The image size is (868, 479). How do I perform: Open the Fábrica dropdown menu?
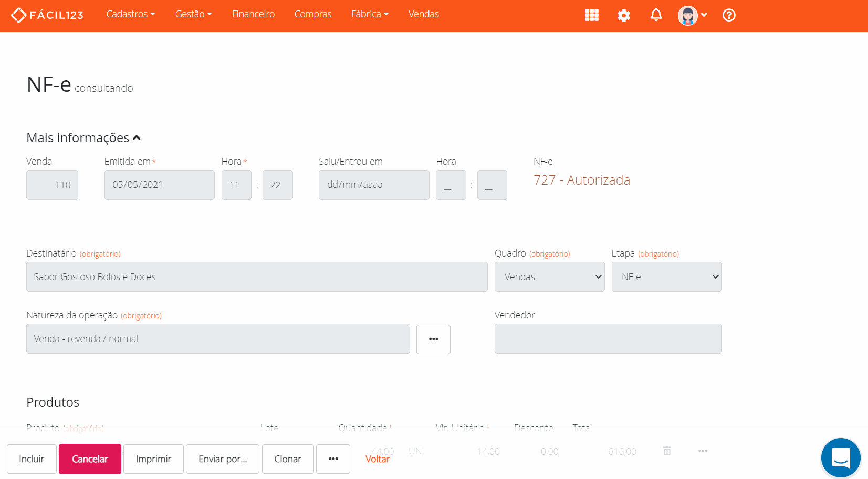[370, 14]
